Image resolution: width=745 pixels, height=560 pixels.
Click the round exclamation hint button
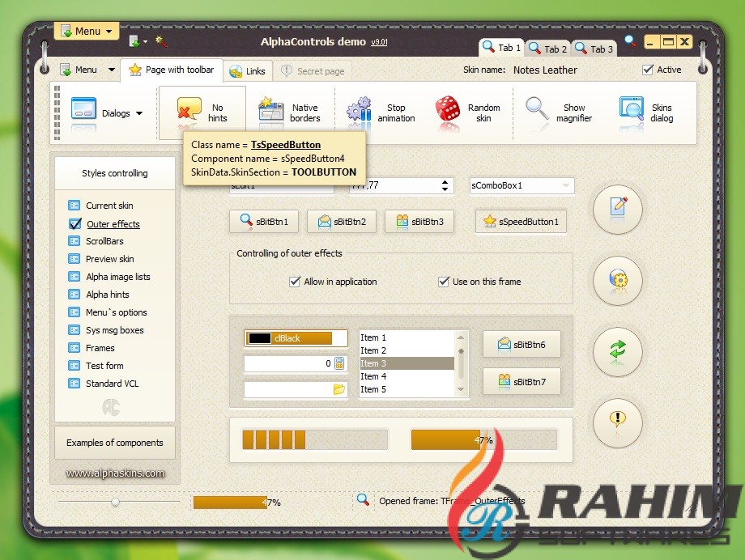618,422
